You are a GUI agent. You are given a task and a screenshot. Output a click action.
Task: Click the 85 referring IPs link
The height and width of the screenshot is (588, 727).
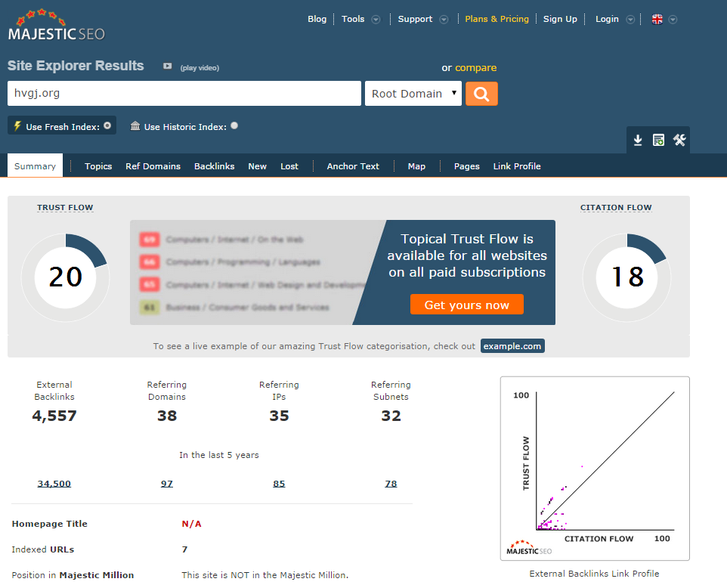tap(279, 484)
